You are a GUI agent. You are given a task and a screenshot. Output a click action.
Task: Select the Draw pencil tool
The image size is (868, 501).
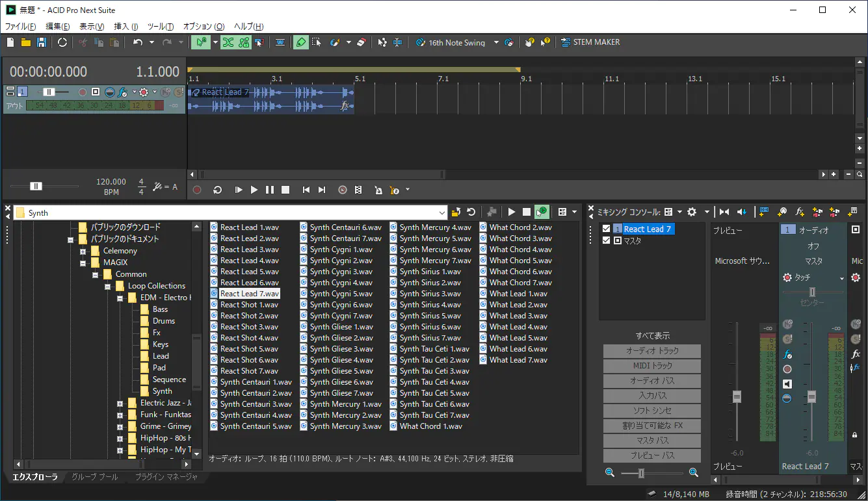pos(300,42)
